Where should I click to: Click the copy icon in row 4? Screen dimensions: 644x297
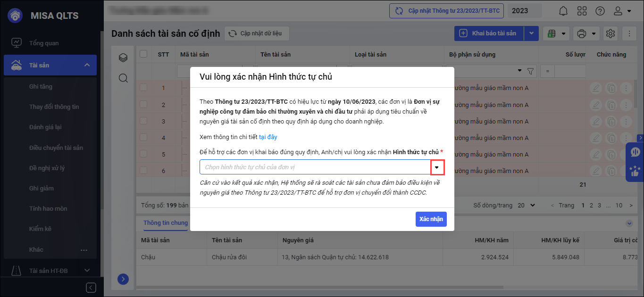pyautogui.click(x=611, y=138)
